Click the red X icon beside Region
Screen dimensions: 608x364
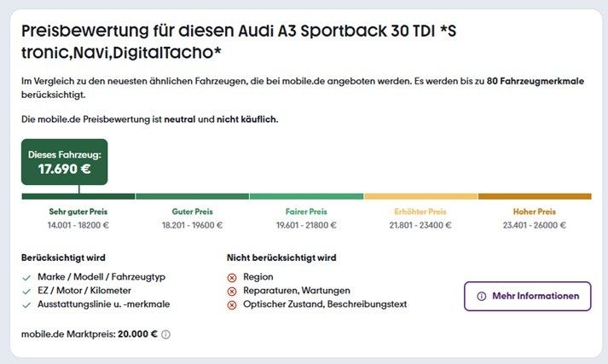231,278
